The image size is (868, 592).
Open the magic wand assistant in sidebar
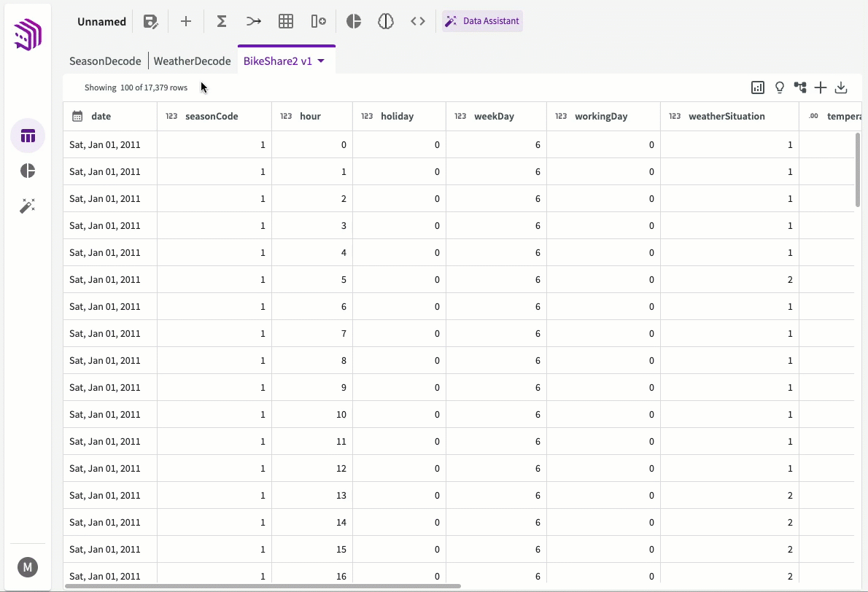28,206
